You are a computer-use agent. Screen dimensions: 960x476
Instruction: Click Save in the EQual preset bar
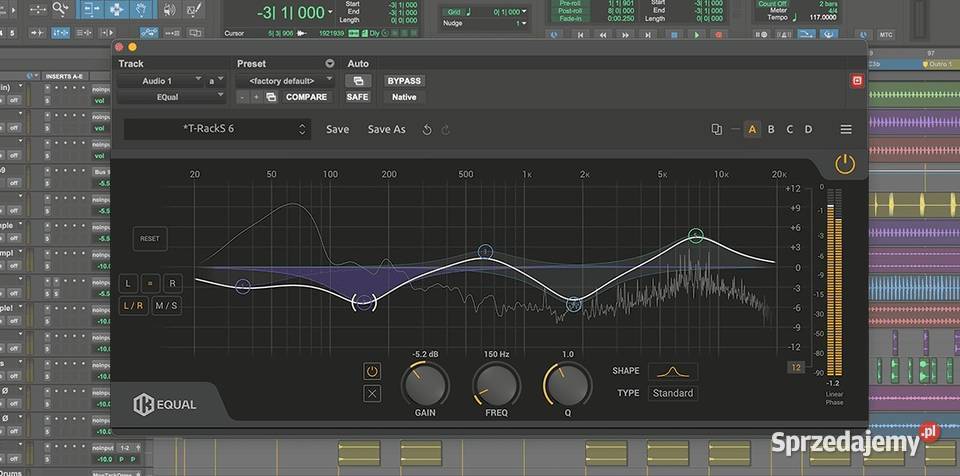click(x=337, y=129)
